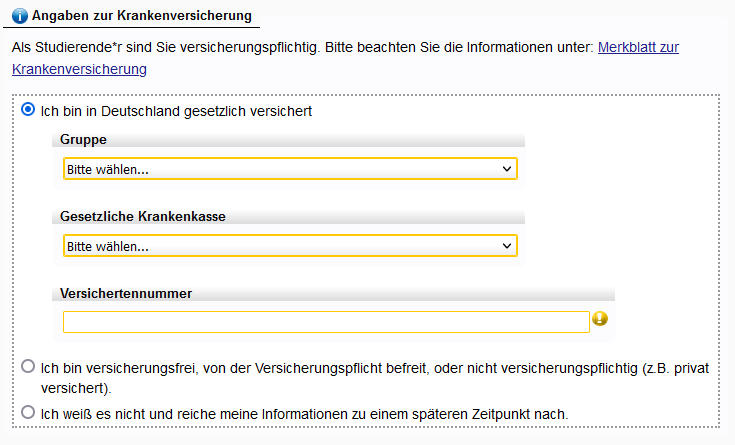Click the 'Gruppe' field header
Viewport: 735px width, 445px height.
click(x=83, y=139)
